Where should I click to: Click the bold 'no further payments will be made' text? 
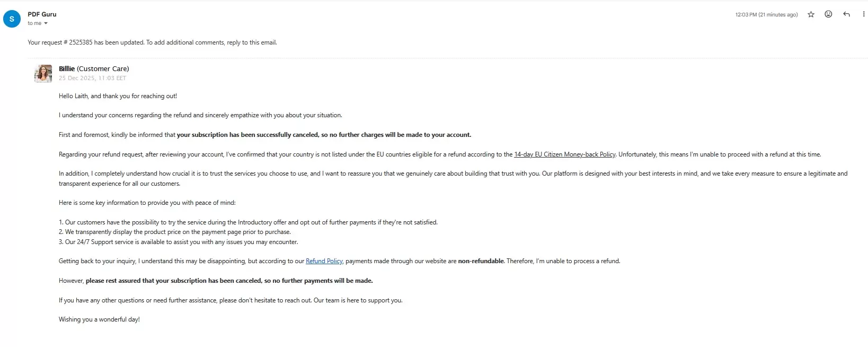pos(322,281)
